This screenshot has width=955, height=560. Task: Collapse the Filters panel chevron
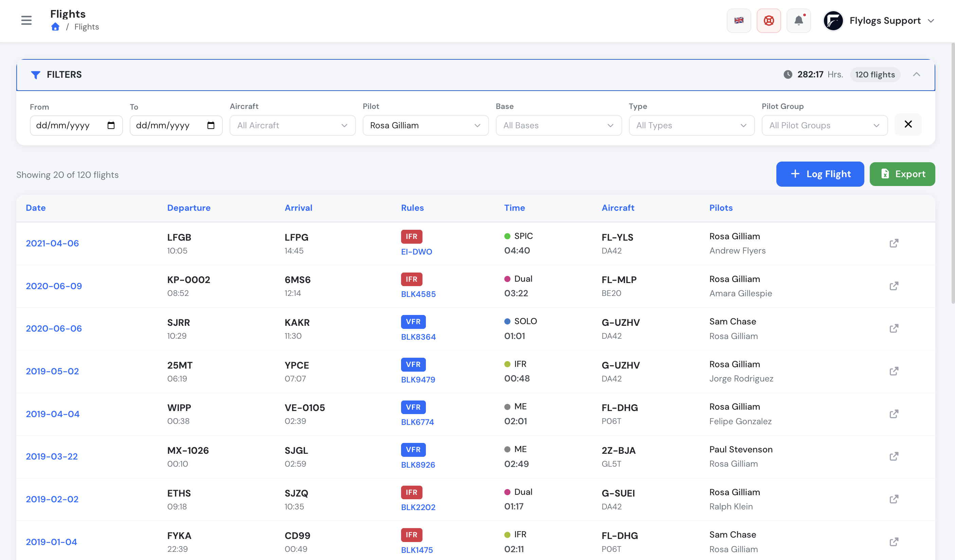tap(916, 75)
